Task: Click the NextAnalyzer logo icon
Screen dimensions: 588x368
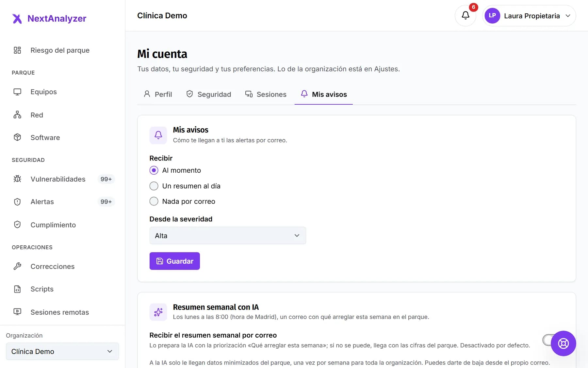Action: pos(17,19)
